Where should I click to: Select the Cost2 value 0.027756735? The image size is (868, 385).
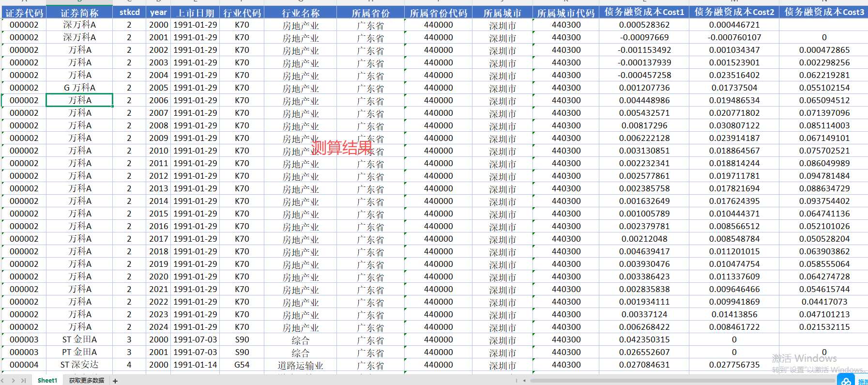click(x=734, y=365)
